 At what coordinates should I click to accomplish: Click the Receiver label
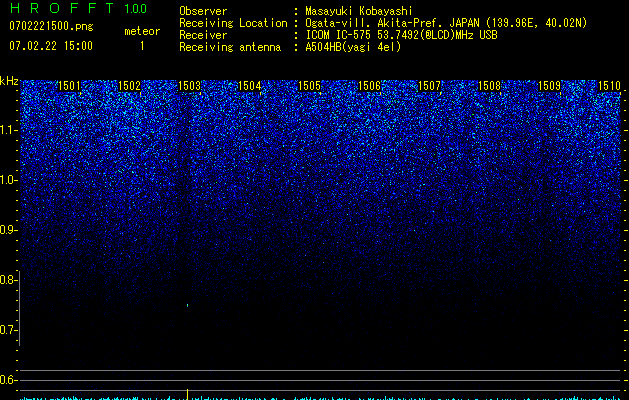[x=203, y=35]
